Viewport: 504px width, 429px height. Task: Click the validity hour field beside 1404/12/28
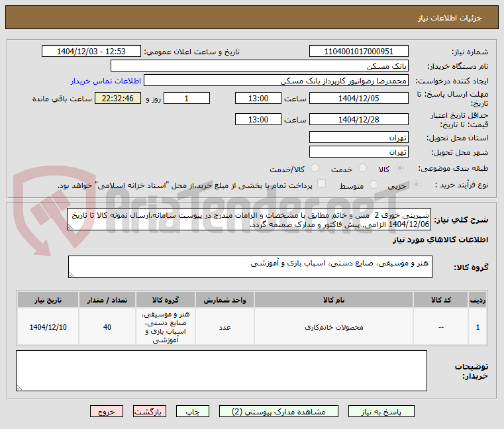tap(258, 119)
